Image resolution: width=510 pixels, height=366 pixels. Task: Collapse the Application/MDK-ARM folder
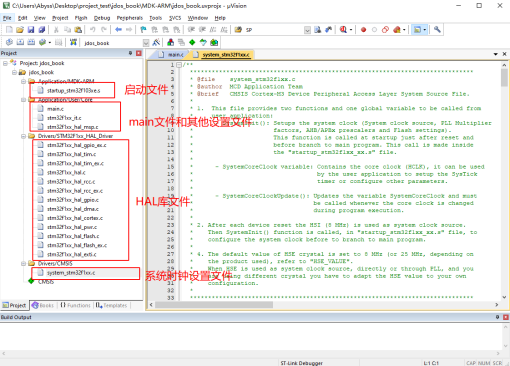23,81
